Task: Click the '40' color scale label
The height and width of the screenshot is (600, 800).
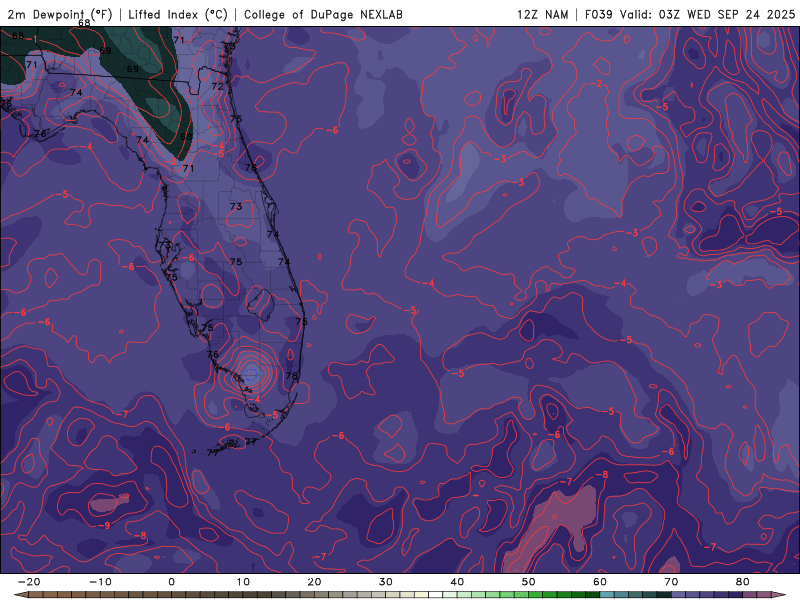Action: coord(457,582)
